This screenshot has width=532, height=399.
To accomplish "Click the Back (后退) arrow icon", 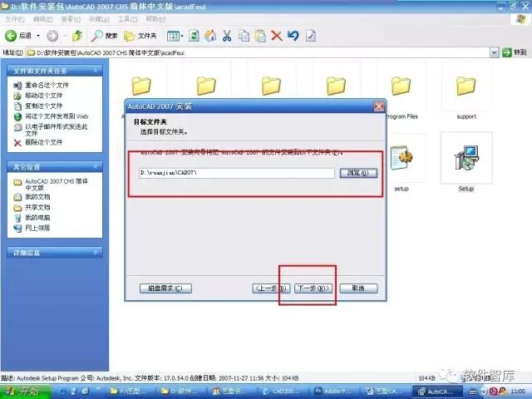I will (x=11, y=36).
